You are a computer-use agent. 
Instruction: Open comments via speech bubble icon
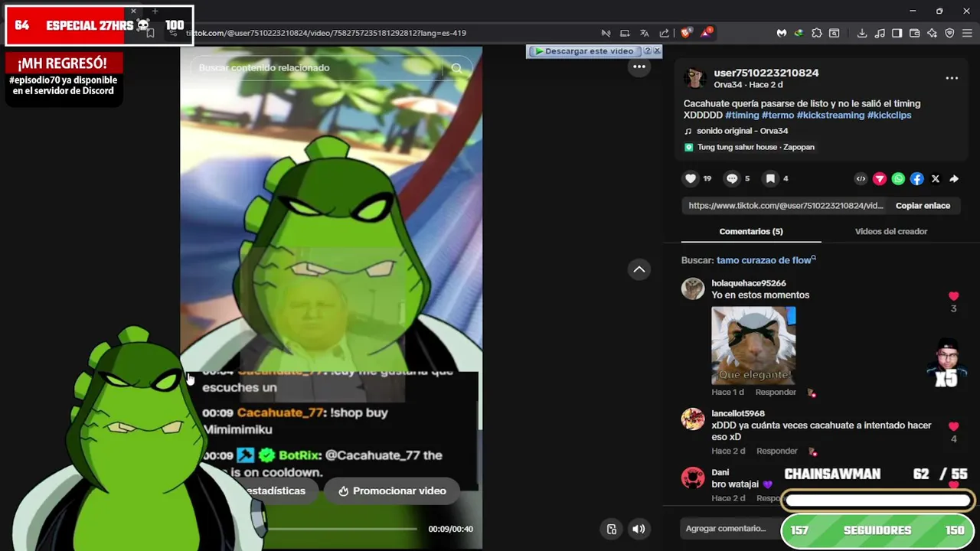(x=732, y=178)
